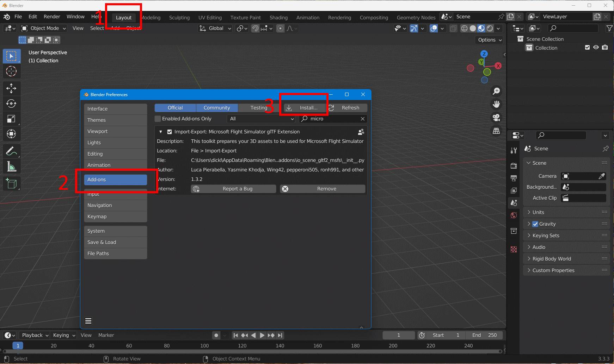Open the Render menu

[52, 17]
